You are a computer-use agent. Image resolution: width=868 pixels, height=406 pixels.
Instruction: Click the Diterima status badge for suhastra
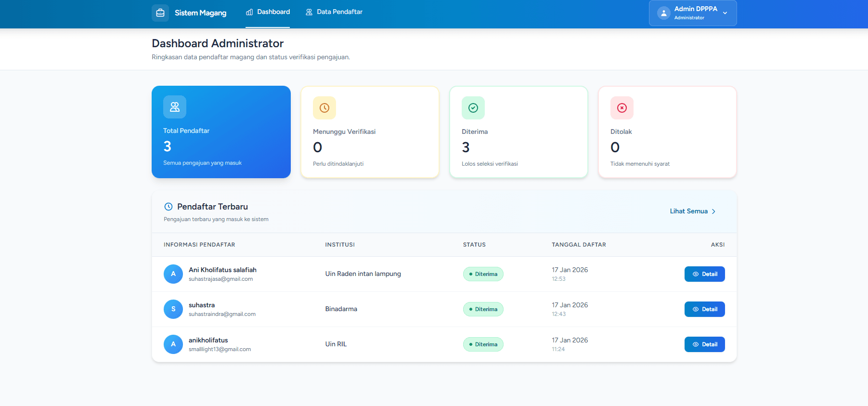[483, 309]
